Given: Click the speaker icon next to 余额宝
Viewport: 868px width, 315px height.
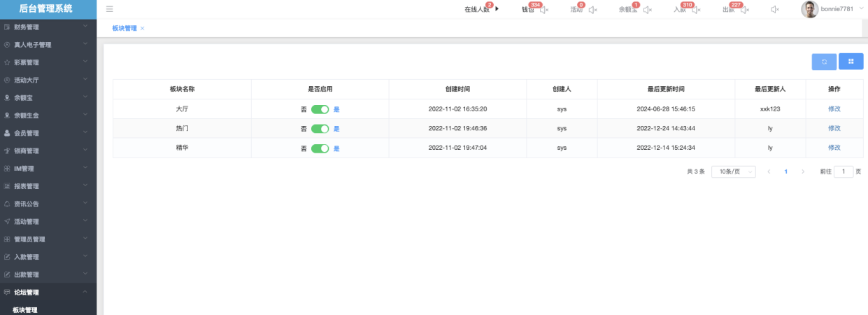Looking at the screenshot, I should click(648, 10).
